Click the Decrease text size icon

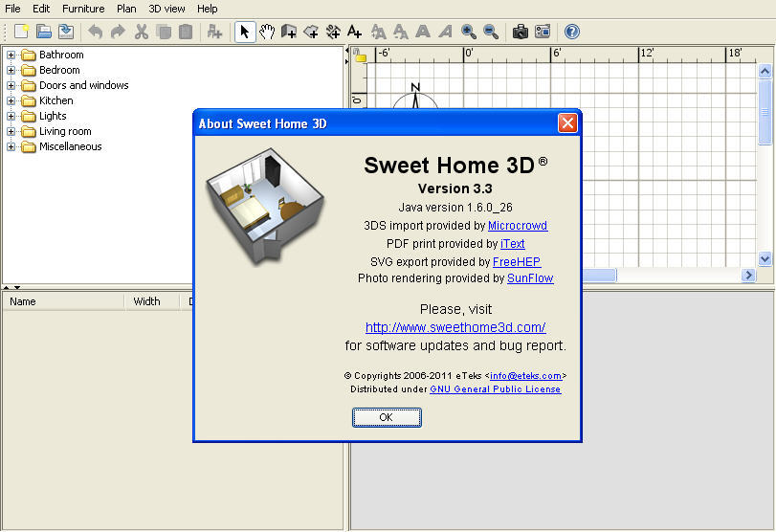click(x=400, y=32)
